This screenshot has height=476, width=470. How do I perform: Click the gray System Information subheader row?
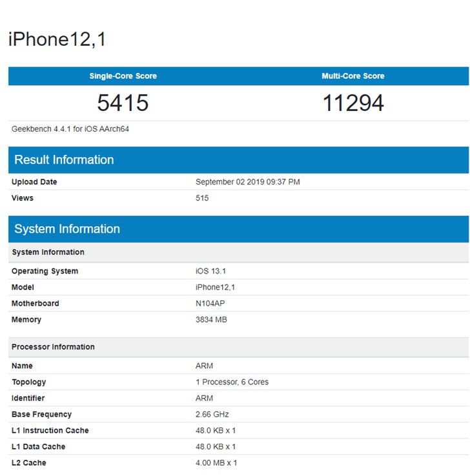(238, 252)
